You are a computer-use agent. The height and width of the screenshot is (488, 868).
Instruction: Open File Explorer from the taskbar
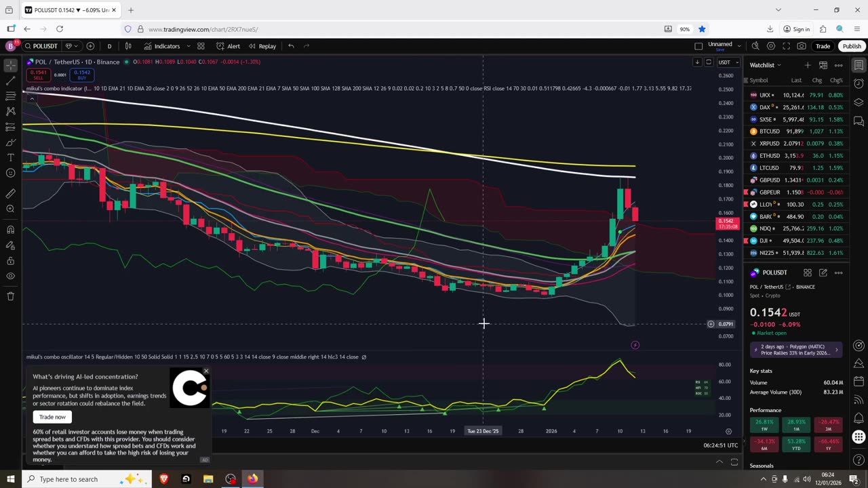tap(208, 479)
